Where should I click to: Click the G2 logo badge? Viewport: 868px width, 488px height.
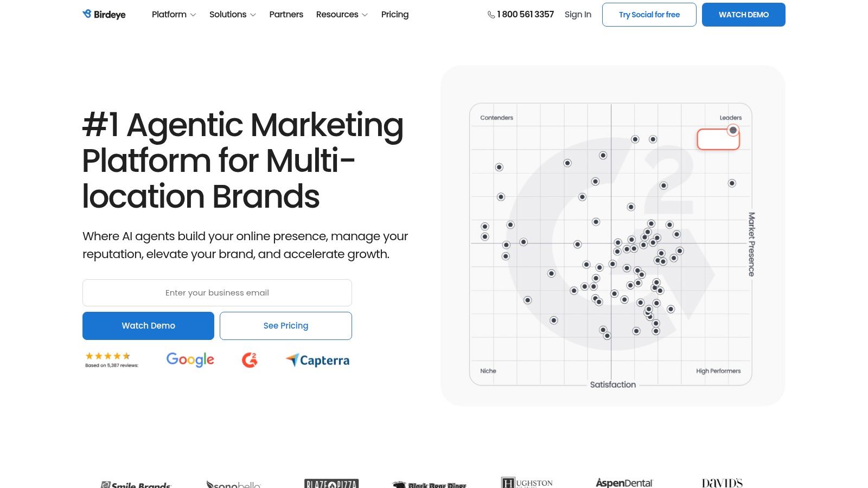[250, 359]
